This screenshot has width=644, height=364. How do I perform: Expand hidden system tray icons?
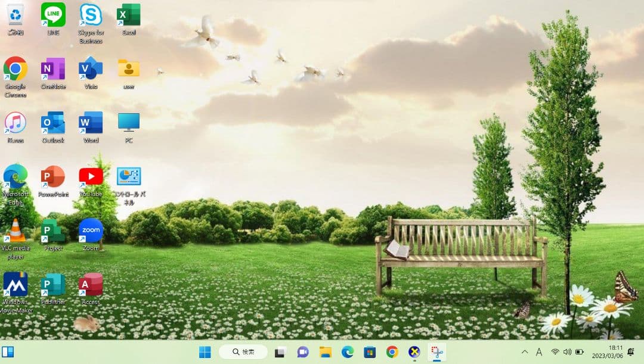pyautogui.click(x=524, y=351)
